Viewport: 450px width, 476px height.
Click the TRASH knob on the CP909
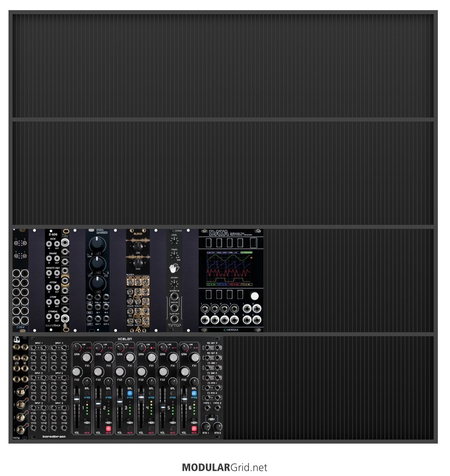pos(174,255)
